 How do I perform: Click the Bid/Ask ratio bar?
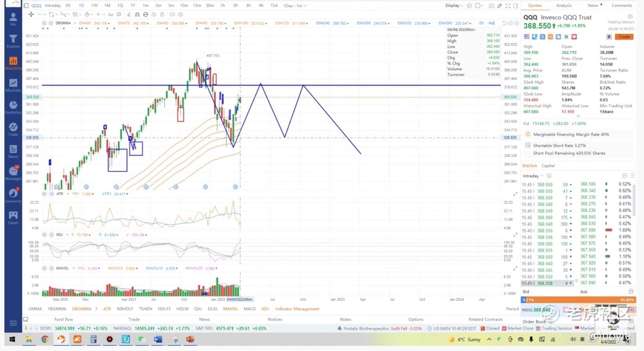point(578,300)
